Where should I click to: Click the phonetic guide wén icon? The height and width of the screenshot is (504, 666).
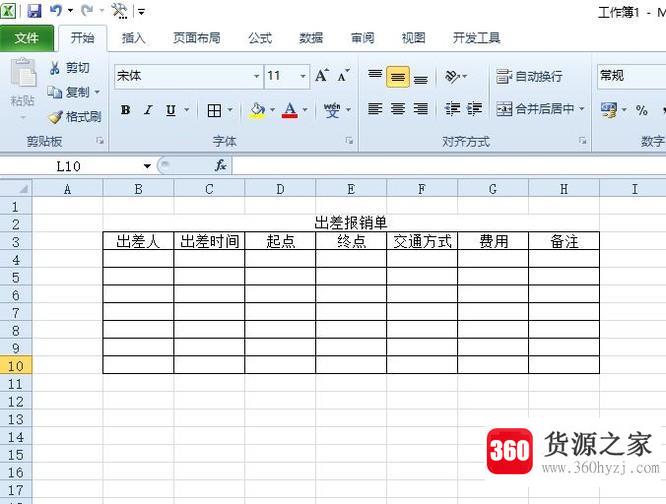(x=332, y=110)
